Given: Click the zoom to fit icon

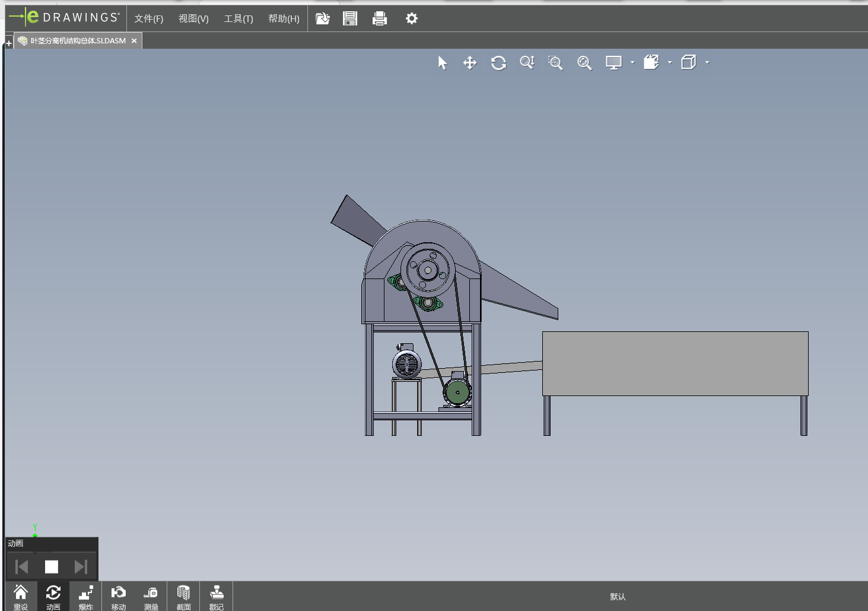Looking at the screenshot, I should coord(584,63).
